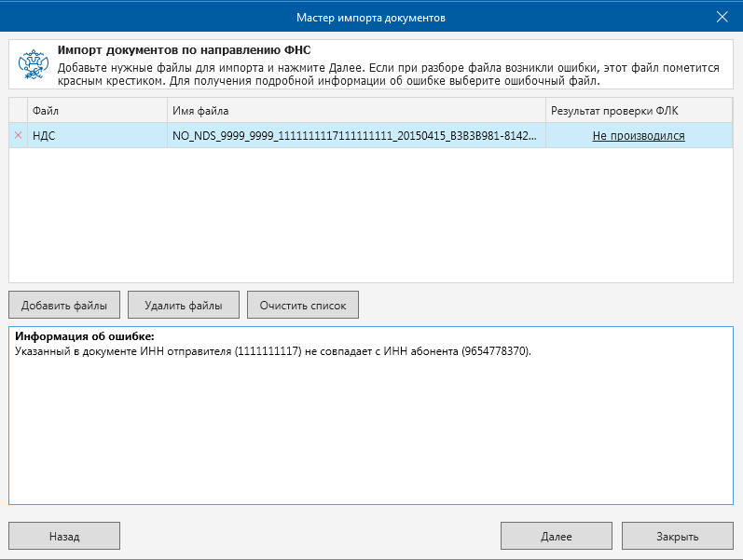Click the red cross error icon in the НДС row
This screenshot has height=560, width=743.
click(x=18, y=136)
